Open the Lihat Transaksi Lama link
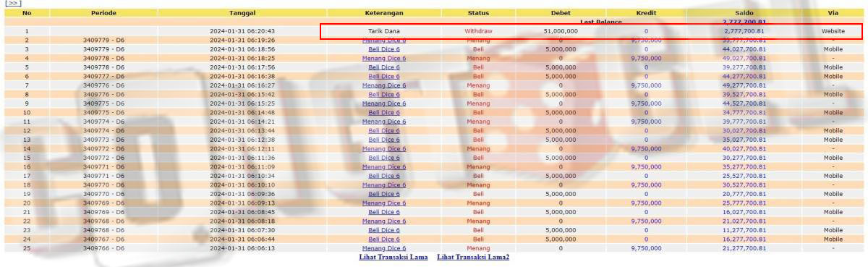Screen dimensions: 868x267 click(x=393, y=257)
